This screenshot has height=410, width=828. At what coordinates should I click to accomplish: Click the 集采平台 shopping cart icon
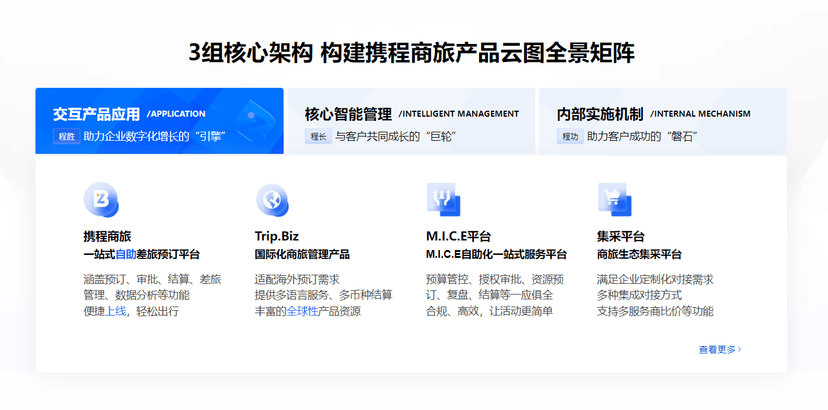[615, 200]
